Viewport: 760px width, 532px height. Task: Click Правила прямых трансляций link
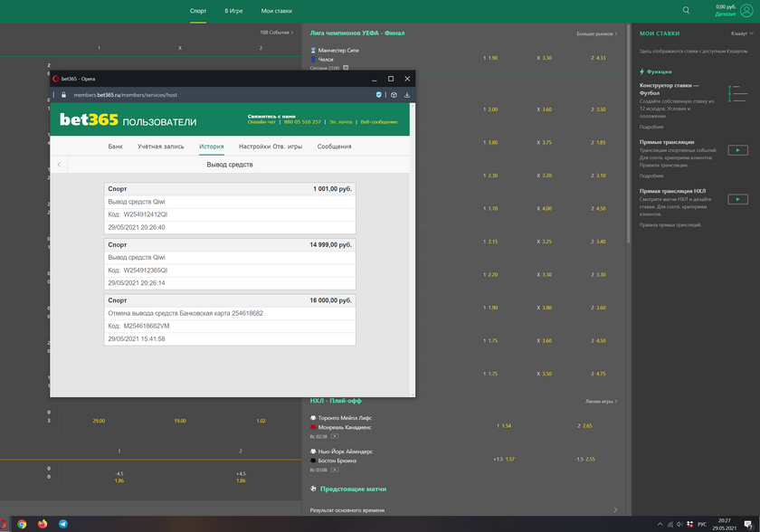(670, 224)
